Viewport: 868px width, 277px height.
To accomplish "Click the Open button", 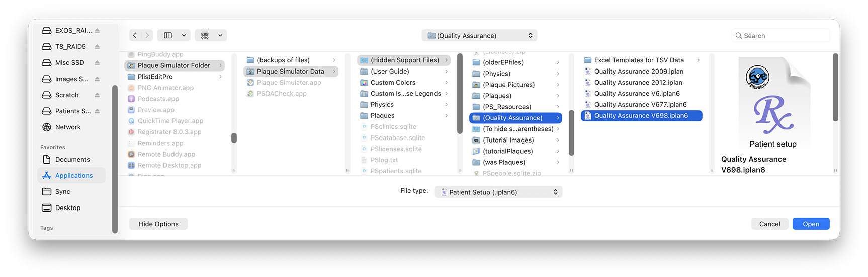I will 811,224.
